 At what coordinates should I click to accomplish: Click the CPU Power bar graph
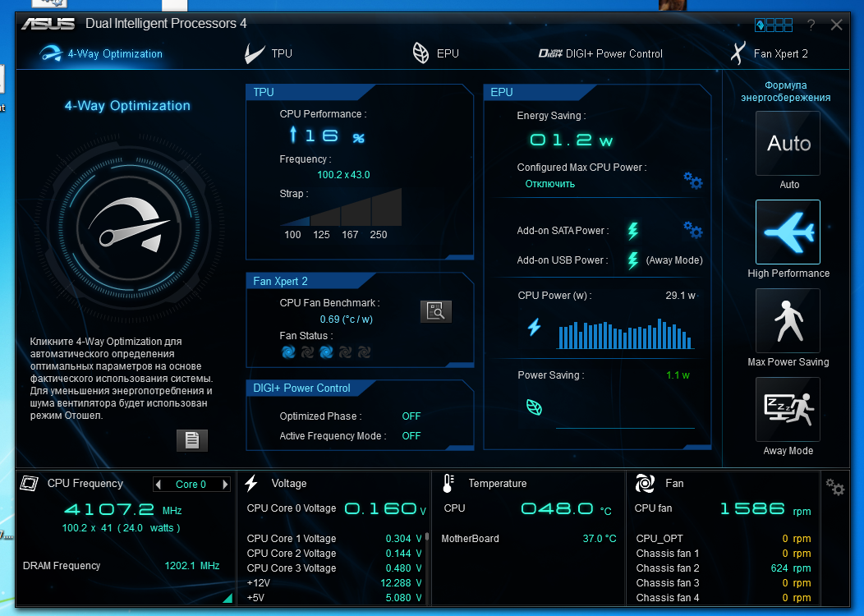(x=625, y=334)
